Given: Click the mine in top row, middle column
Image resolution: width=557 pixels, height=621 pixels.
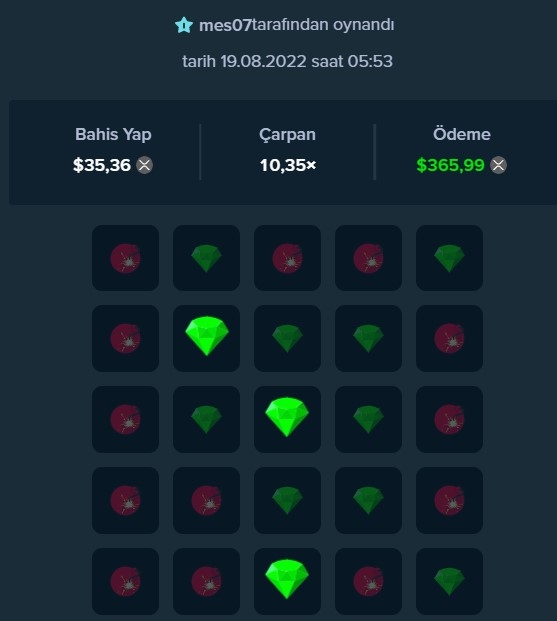Looking at the screenshot, I should coord(287,258).
